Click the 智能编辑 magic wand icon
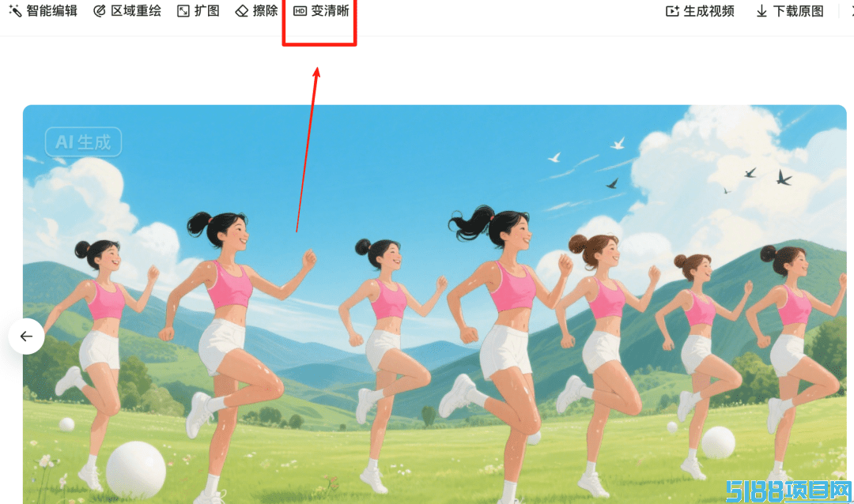This screenshot has height=504, width=854. pyautogui.click(x=15, y=10)
